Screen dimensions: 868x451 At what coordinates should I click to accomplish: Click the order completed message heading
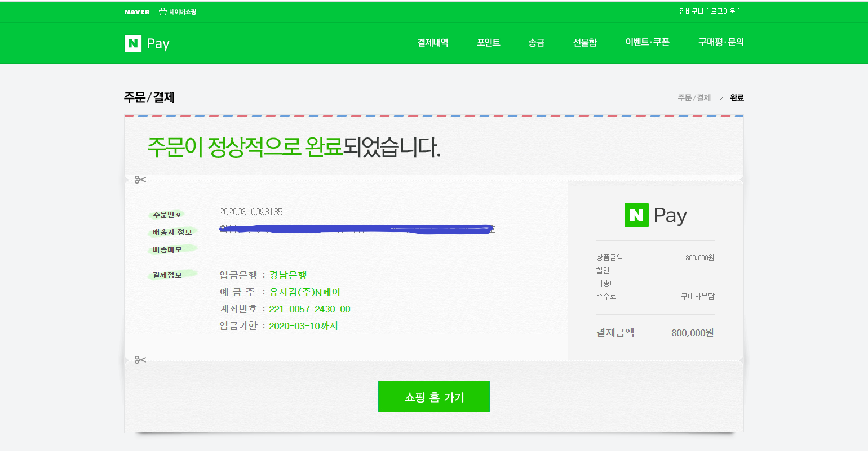click(294, 147)
